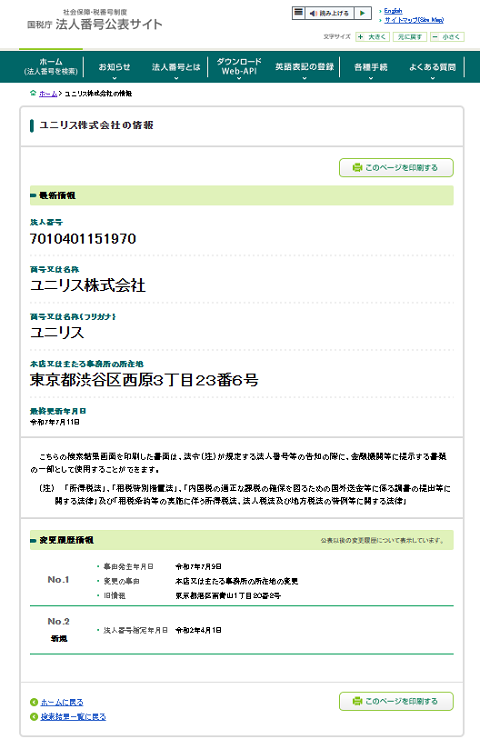Open the サイトマップ link
This screenshot has width=480, height=749.
pos(414,20)
